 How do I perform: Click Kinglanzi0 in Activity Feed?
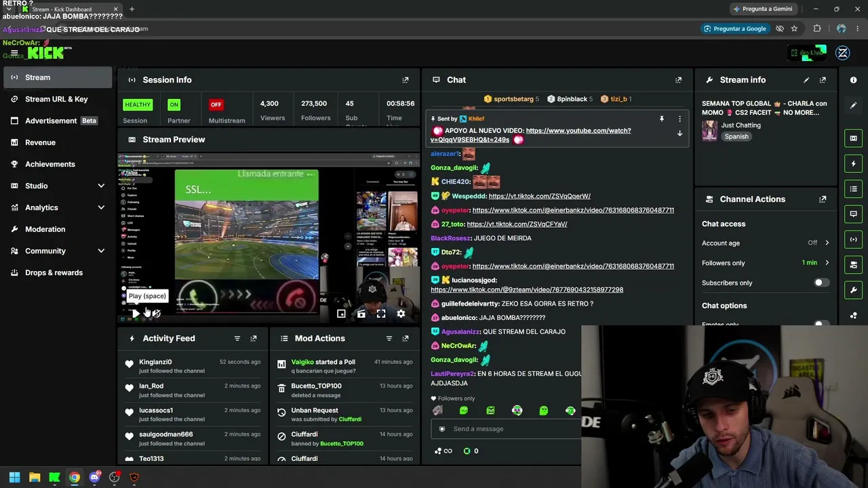[155, 362]
